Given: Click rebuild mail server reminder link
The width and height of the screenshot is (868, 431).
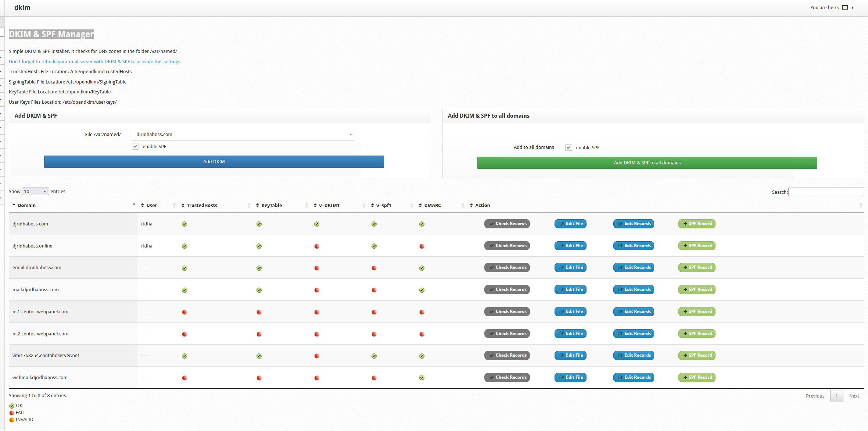Looking at the screenshot, I should click(95, 62).
